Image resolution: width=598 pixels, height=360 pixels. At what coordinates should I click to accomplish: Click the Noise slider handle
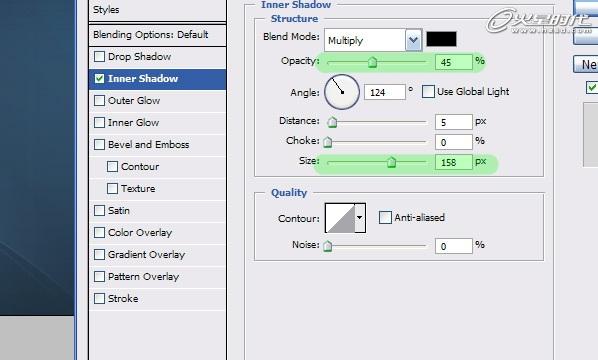[328, 246]
